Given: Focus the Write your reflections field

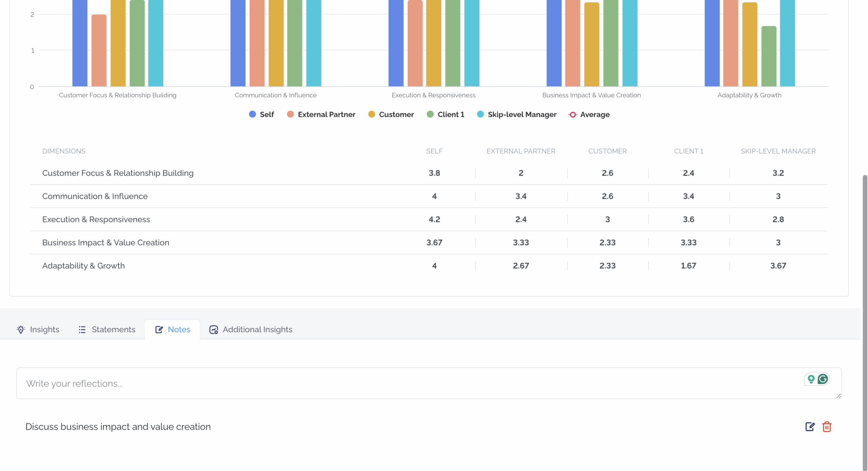Looking at the screenshot, I should coord(429,383).
